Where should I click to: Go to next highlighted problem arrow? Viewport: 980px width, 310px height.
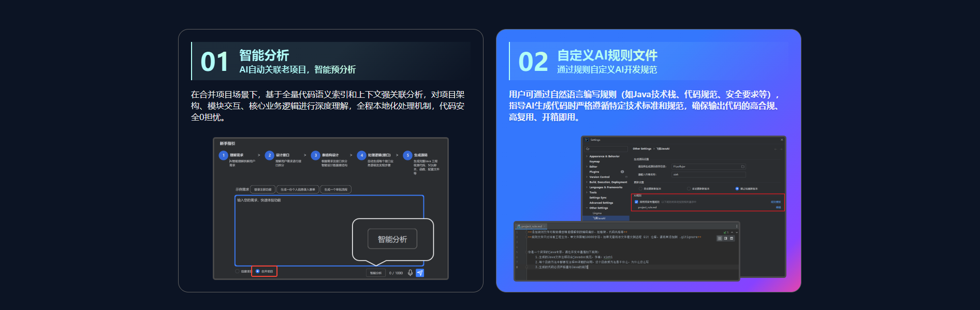tap(737, 232)
